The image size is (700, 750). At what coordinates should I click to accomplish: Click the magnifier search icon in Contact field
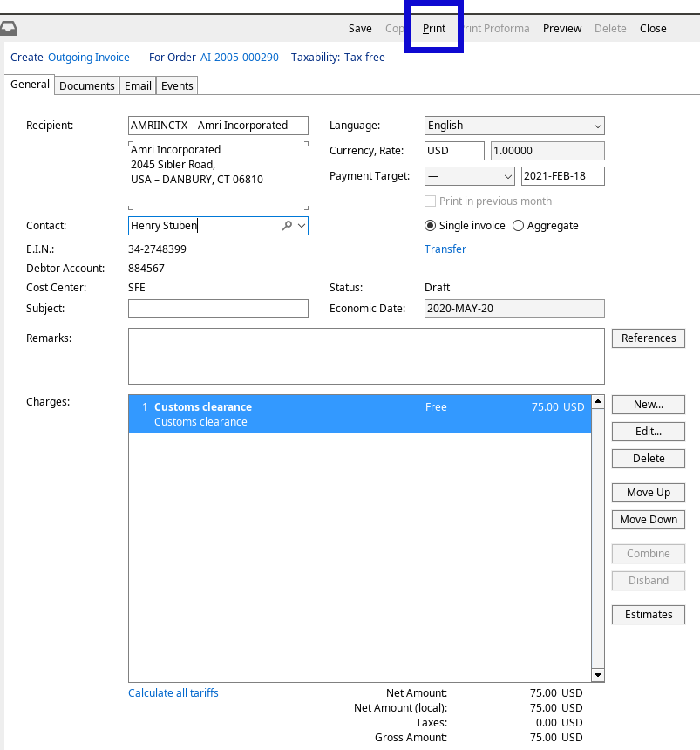point(287,225)
